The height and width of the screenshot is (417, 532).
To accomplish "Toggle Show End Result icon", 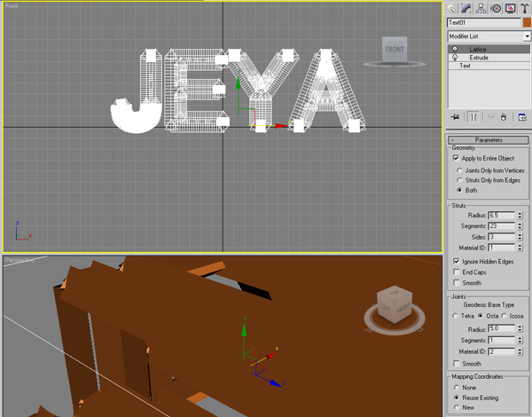I will [x=473, y=117].
